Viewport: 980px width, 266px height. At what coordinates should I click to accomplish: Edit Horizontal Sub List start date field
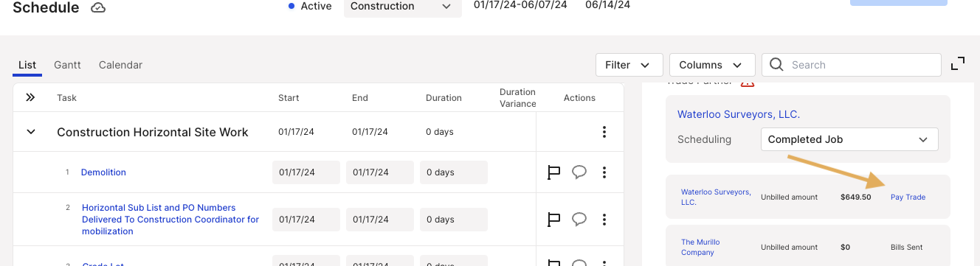(x=306, y=220)
